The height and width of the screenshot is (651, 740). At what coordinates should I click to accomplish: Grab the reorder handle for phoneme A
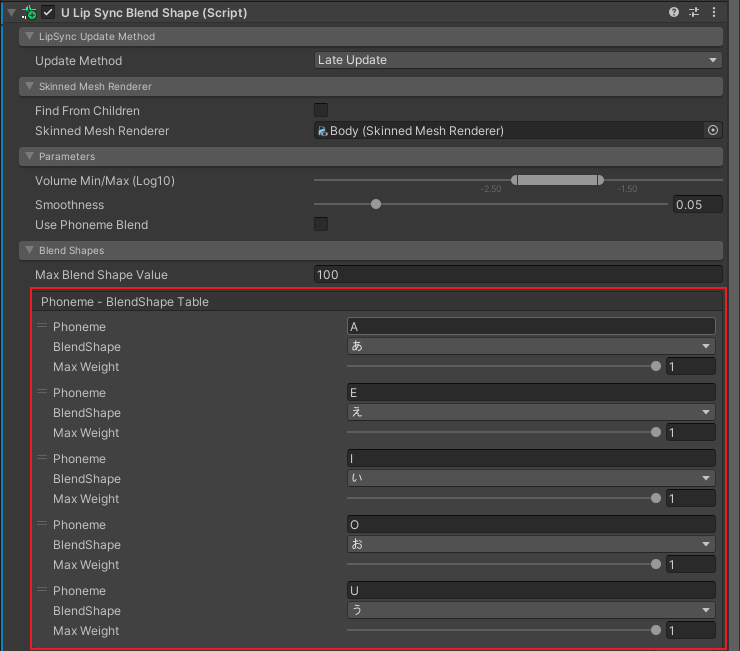[x=42, y=325]
